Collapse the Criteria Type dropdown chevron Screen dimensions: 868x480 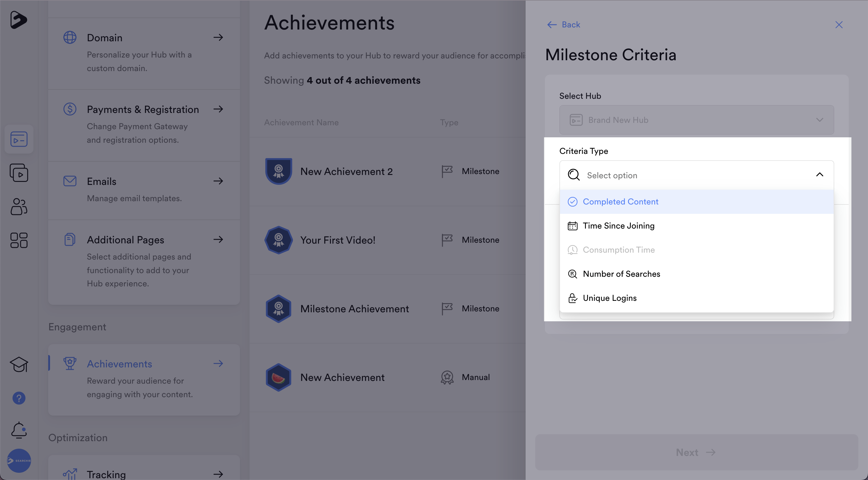[819, 175]
